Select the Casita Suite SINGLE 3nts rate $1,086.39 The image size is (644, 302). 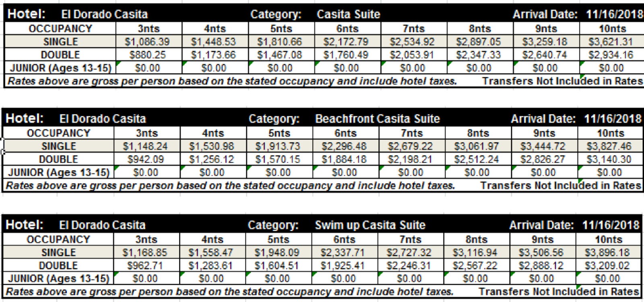pos(149,41)
